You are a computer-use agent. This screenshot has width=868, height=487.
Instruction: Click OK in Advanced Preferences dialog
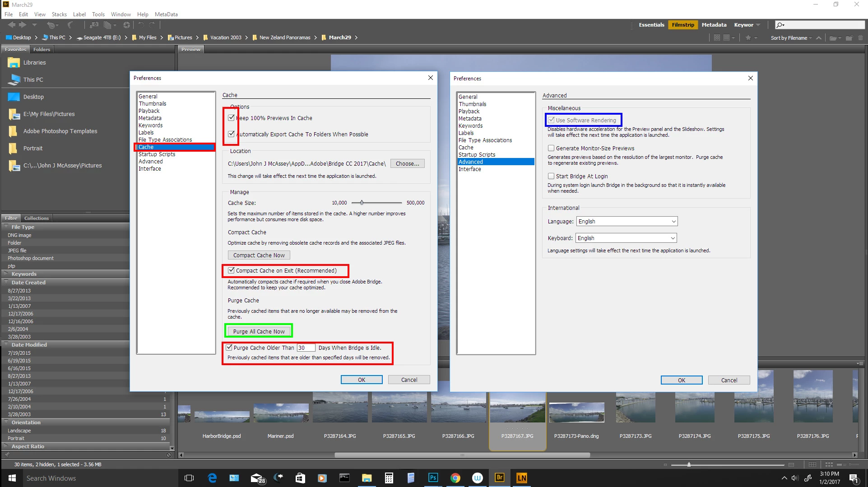point(682,380)
